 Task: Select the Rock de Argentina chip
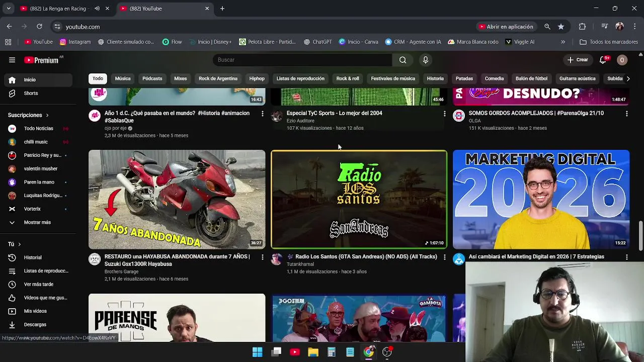pos(218,78)
